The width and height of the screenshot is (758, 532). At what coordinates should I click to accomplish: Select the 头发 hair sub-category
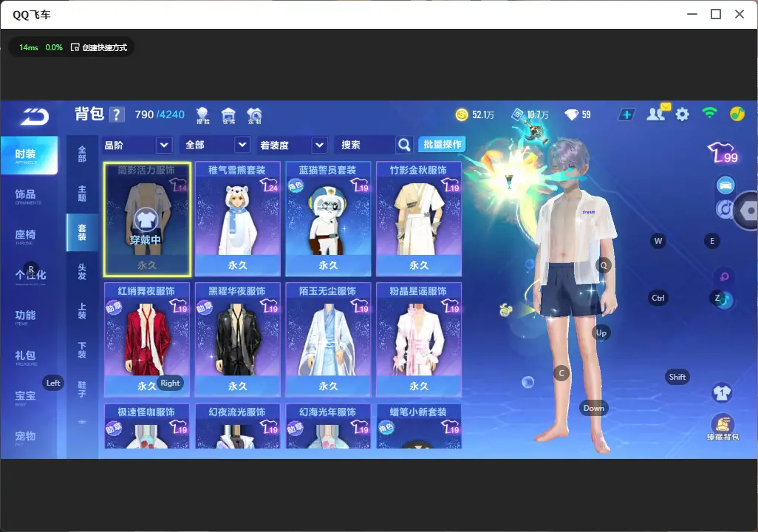82,272
